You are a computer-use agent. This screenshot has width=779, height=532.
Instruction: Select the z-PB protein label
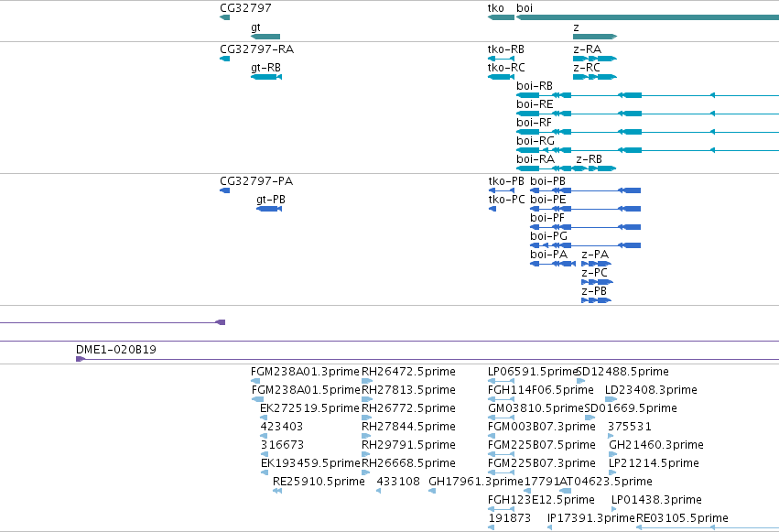tap(594, 291)
